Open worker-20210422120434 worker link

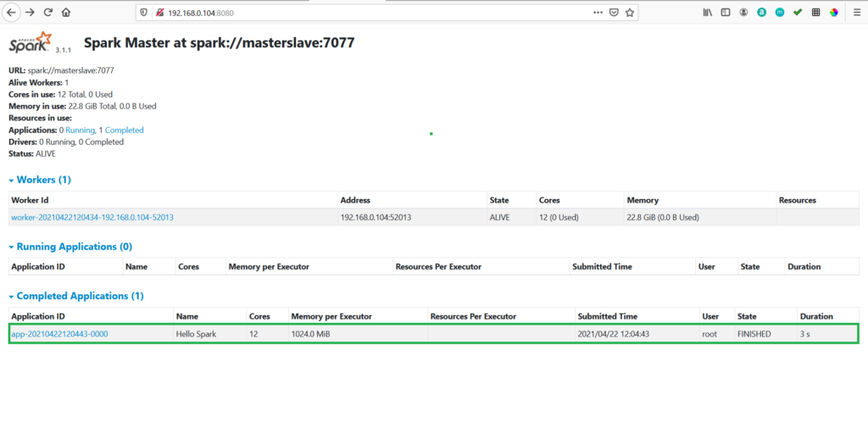[x=92, y=217]
